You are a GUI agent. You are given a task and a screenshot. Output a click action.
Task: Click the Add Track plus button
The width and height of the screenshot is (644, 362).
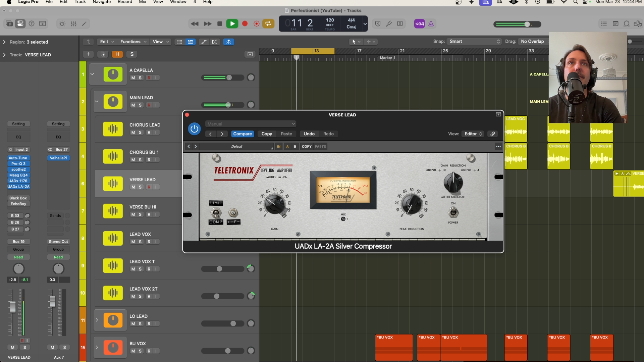pyautogui.click(x=88, y=54)
